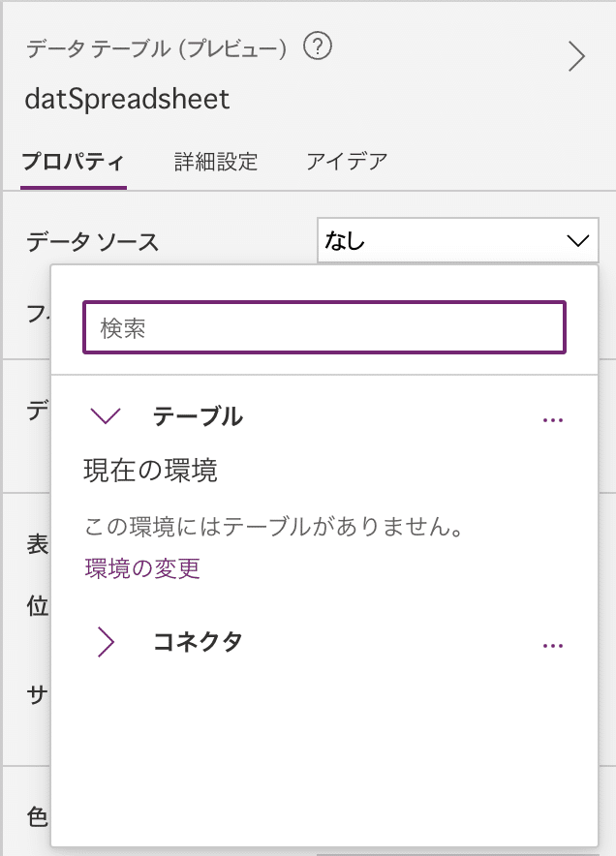Expand the panel with top-right chevron

[x=576, y=57]
